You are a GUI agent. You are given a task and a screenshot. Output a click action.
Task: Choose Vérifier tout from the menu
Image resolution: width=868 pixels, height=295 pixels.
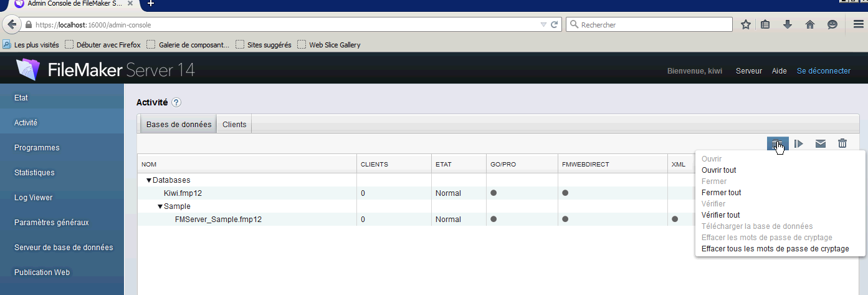pyautogui.click(x=721, y=215)
